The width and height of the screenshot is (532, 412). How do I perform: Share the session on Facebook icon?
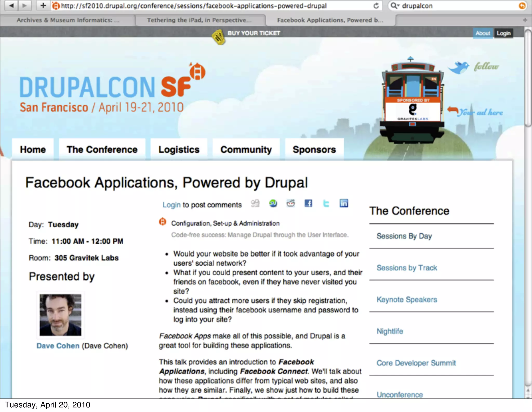coord(308,203)
